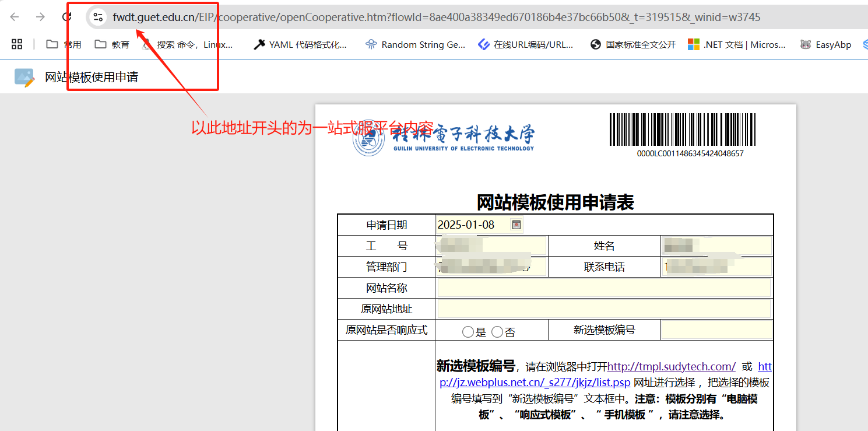
Task: Open site information icon in address bar
Action: coord(98,17)
